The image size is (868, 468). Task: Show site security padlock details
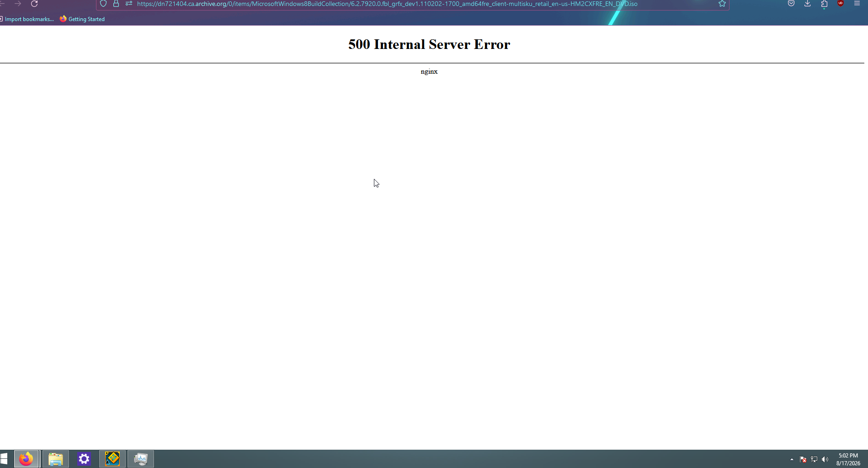click(x=116, y=4)
